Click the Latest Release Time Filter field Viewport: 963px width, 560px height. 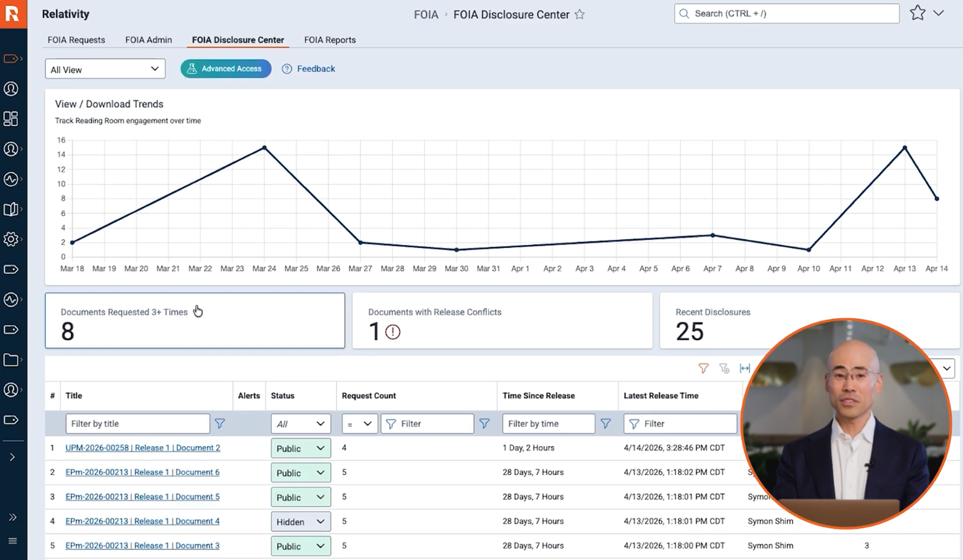click(x=680, y=424)
